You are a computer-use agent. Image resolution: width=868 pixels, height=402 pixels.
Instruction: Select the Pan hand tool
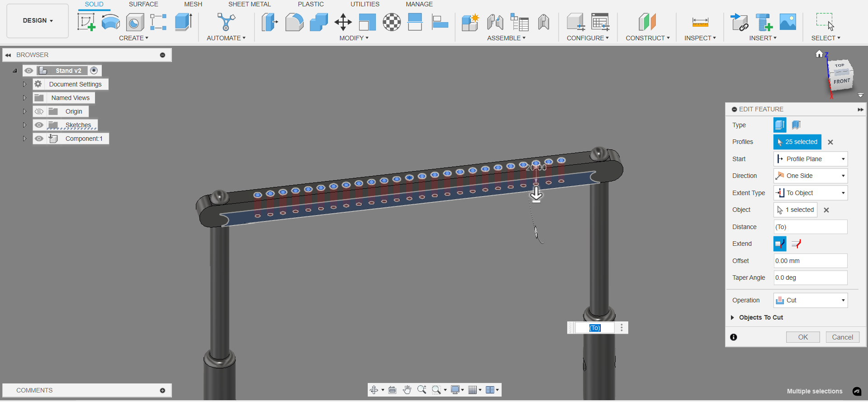click(x=407, y=390)
